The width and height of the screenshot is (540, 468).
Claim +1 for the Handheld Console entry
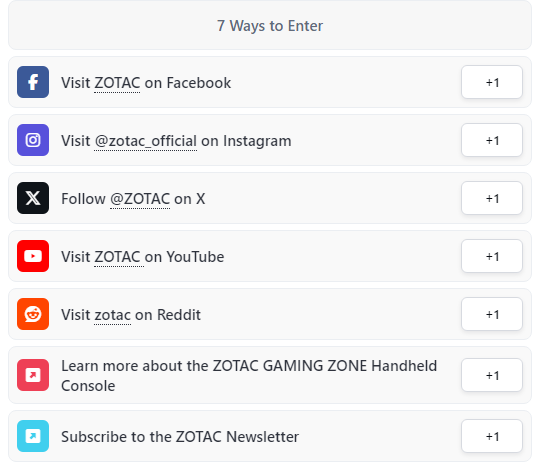coord(492,375)
